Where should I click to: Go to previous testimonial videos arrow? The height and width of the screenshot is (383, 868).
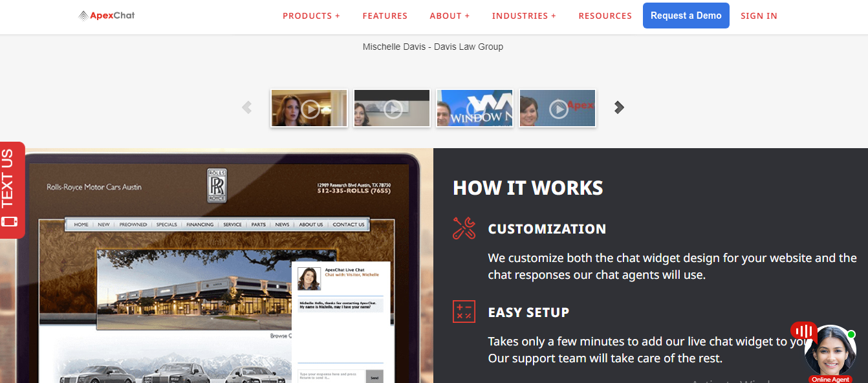click(246, 107)
